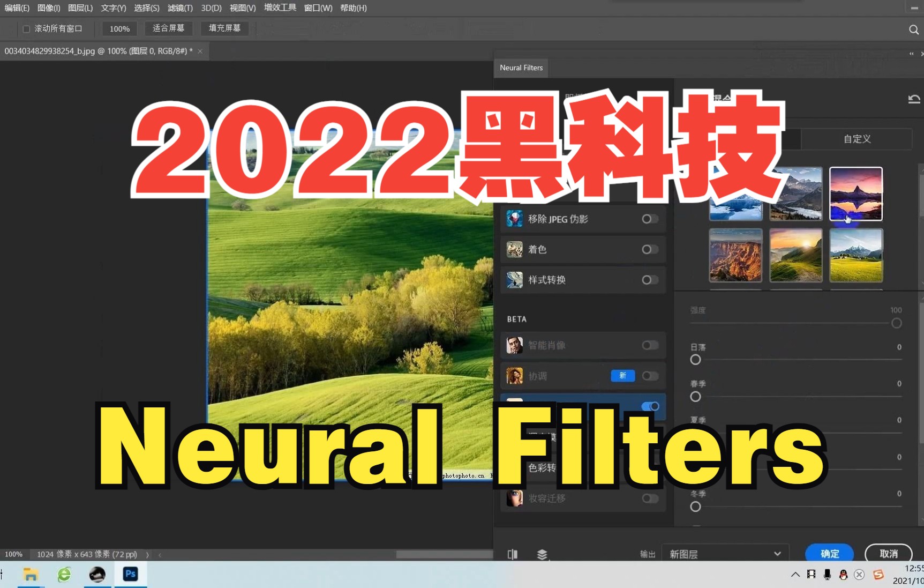Toggle the 妆容迁移 filter switch
Screen dimensions: 924x588
pos(650,498)
